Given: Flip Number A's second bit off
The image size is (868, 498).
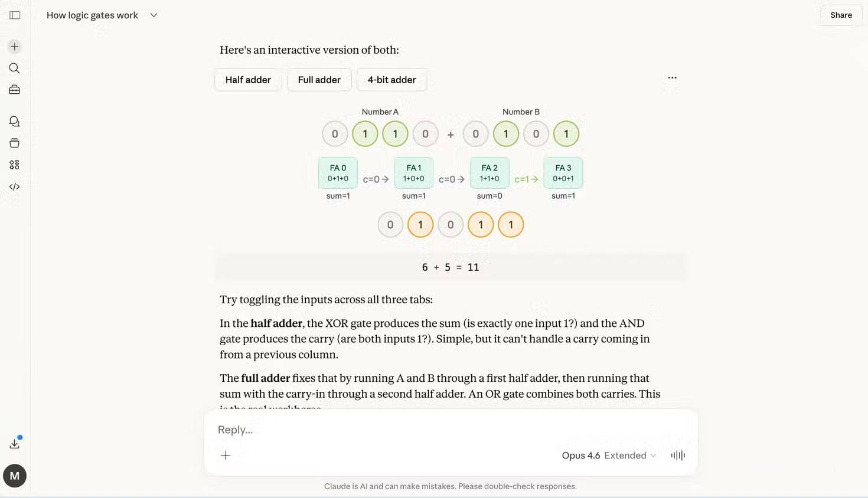Looking at the screenshot, I should pyautogui.click(x=364, y=133).
